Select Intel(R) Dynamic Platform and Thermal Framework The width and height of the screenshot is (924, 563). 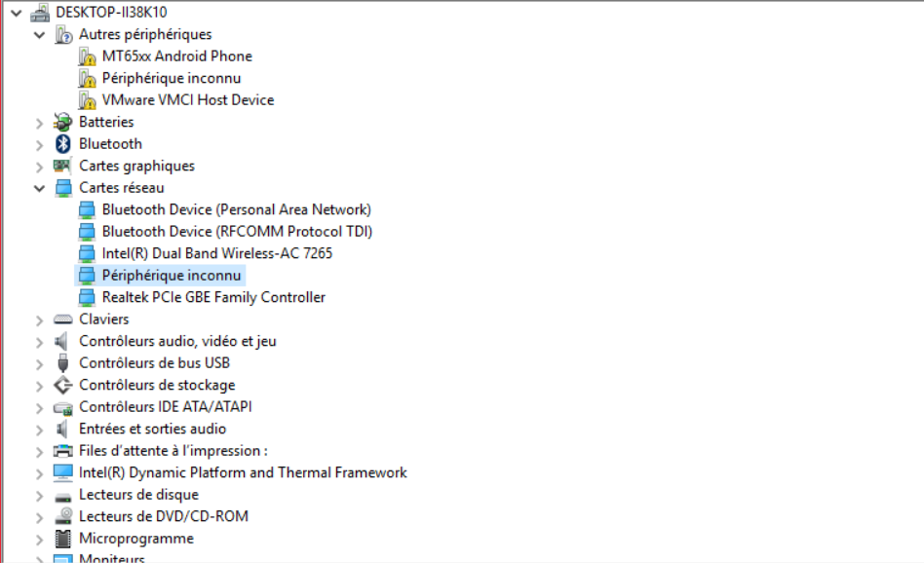tap(243, 472)
